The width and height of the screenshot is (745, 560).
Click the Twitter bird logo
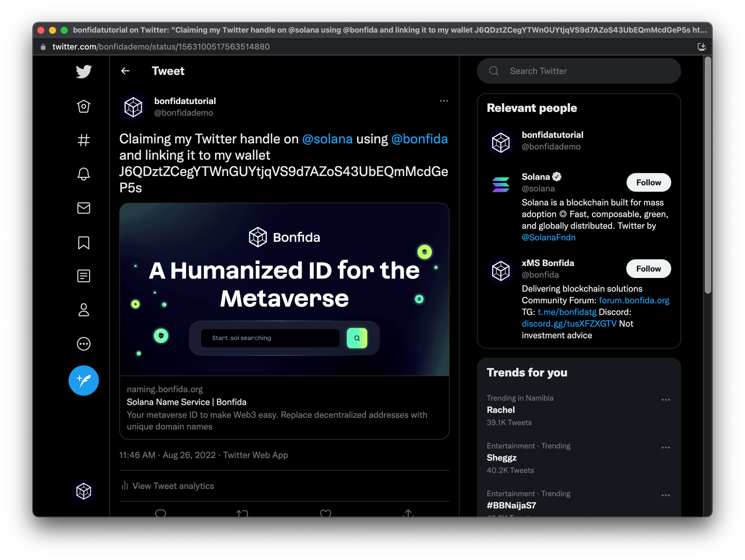[83, 71]
